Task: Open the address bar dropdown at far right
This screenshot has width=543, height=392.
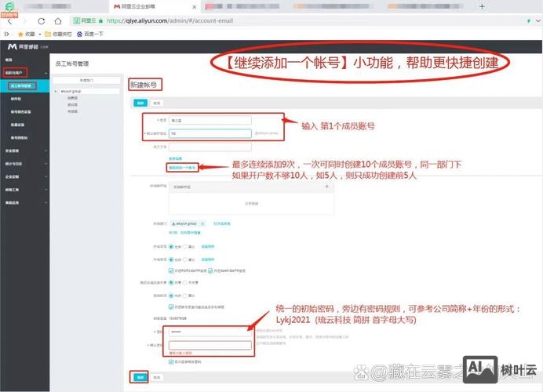Action: tap(538, 20)
